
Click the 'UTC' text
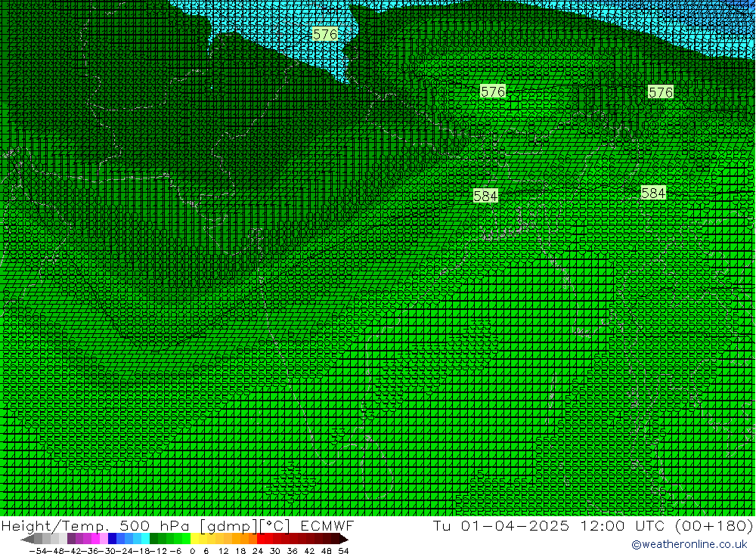coord(650,525)
